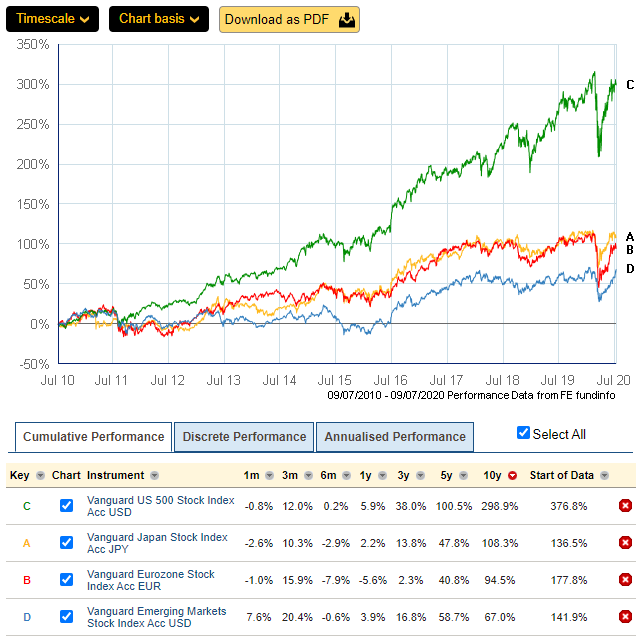Screen dimensions: 641x640
Task: Remove Vanguard Emerging Markets row with red X
Action: click(x=625, y=616)
